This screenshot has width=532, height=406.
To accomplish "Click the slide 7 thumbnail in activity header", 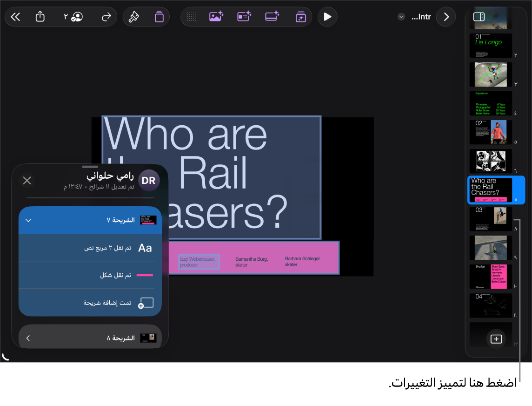I will (x=148, y=220).
